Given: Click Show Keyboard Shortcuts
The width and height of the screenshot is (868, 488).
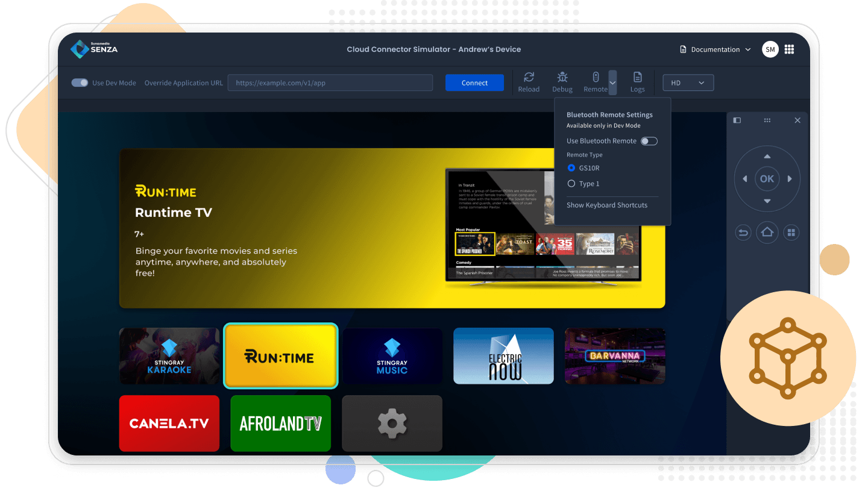Looking at the screenshot, I should pyautogui.click(x=607, y=205).
